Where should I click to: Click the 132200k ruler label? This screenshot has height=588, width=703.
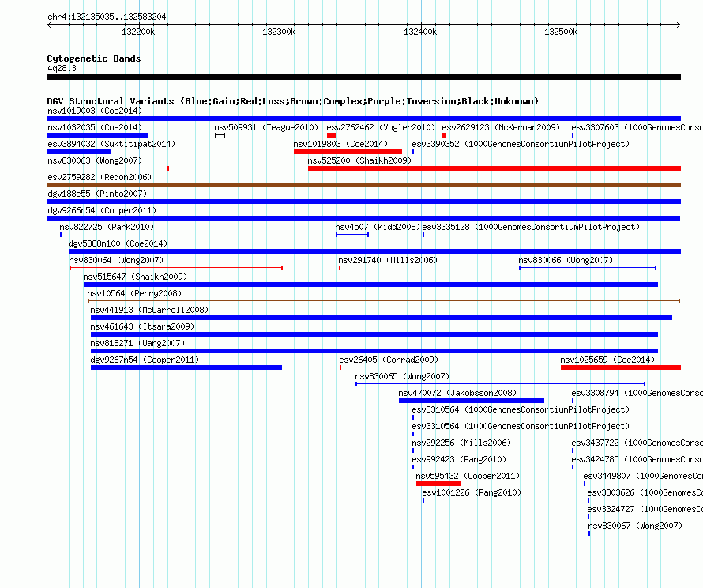(x=138, y=32)
